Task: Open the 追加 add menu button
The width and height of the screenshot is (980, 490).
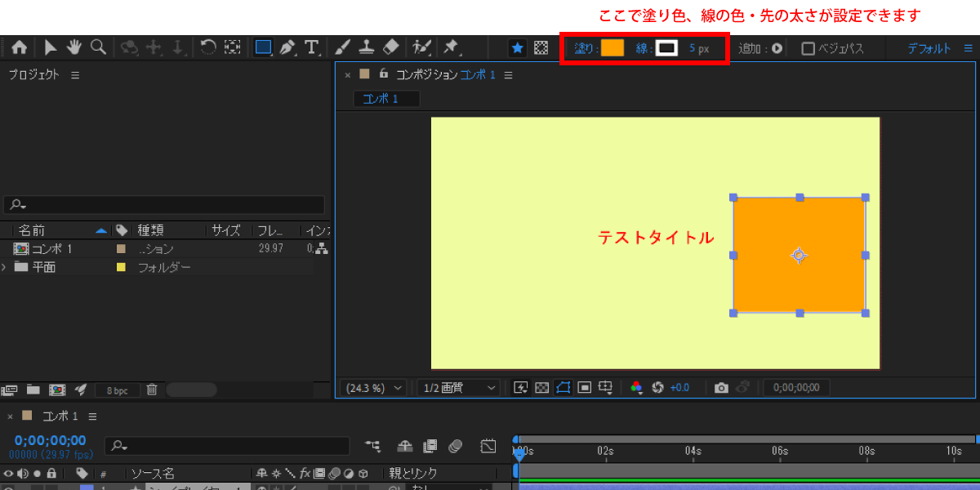Action: [x=777, y=48]
